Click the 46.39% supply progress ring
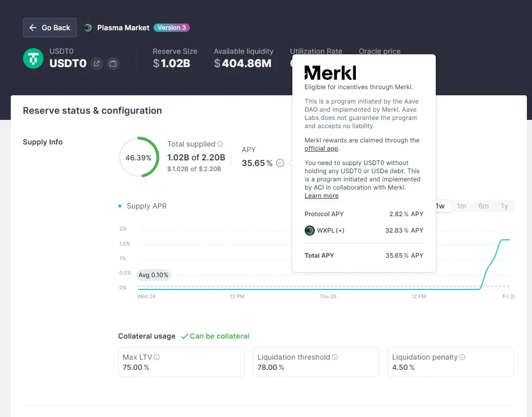The height and width of the screenshot is (417, 532). [x=139, y=157]
